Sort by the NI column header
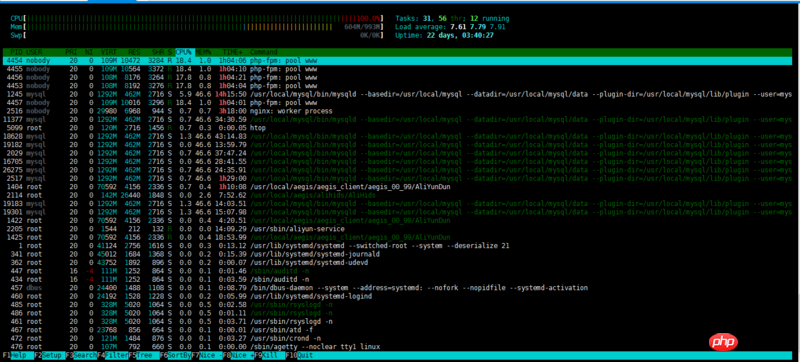800x362 pixels. pyautogui.click(x=89, y=52)
